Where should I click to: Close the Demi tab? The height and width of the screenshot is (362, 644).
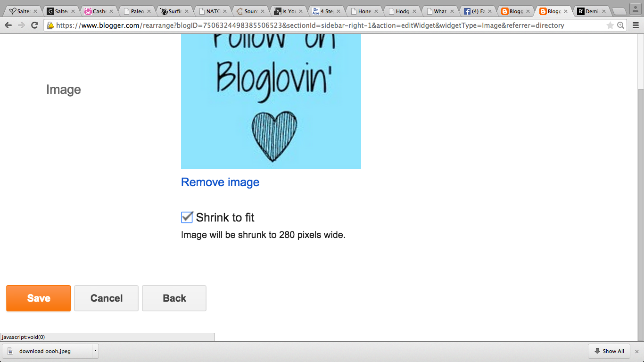coord(605,11)
